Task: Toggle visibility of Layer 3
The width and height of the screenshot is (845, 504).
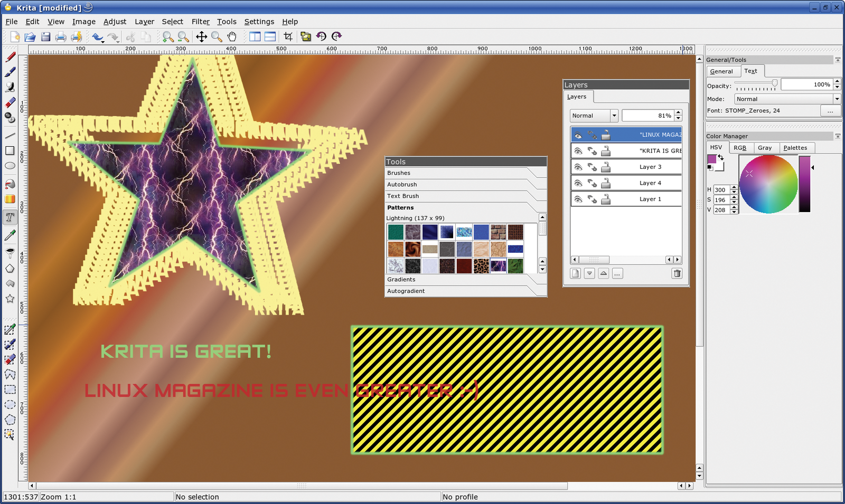Action: click(578, 167)
